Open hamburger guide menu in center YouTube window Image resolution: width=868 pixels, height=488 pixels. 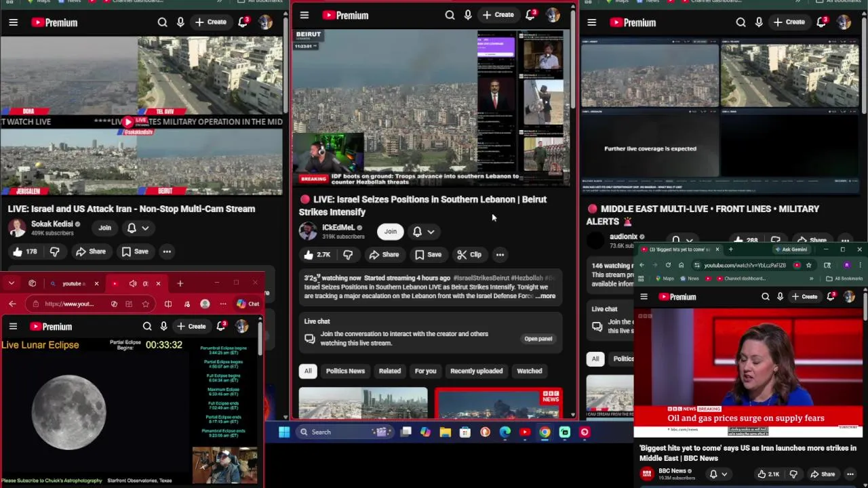[x=304, y=15]
